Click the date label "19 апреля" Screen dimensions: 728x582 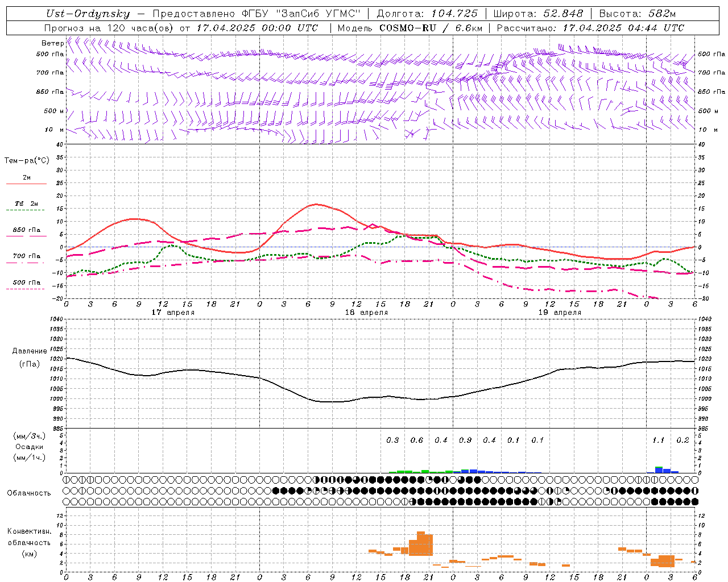point(560,313)
